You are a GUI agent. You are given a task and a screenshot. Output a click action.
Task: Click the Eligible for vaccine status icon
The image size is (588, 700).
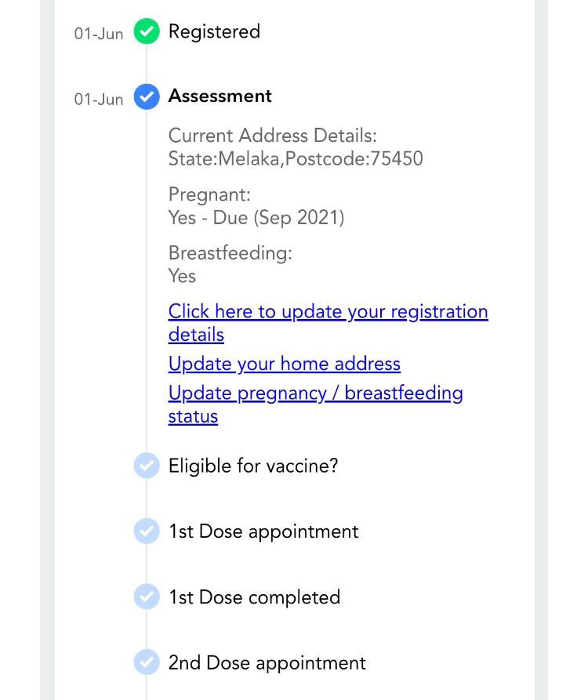[147, 466]
